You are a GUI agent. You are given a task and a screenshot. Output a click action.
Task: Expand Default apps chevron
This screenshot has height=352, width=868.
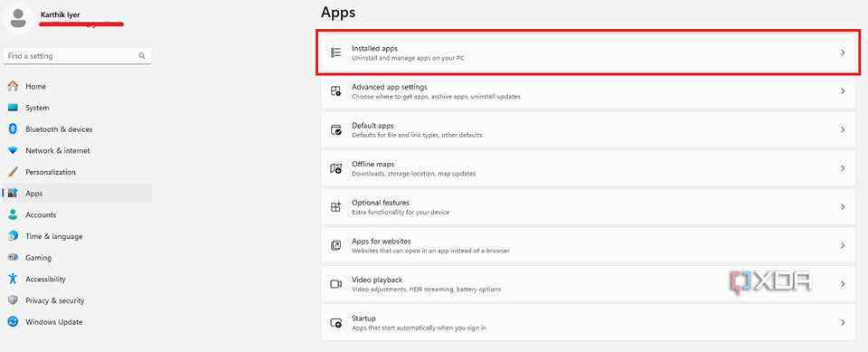(x=843, y=129)
